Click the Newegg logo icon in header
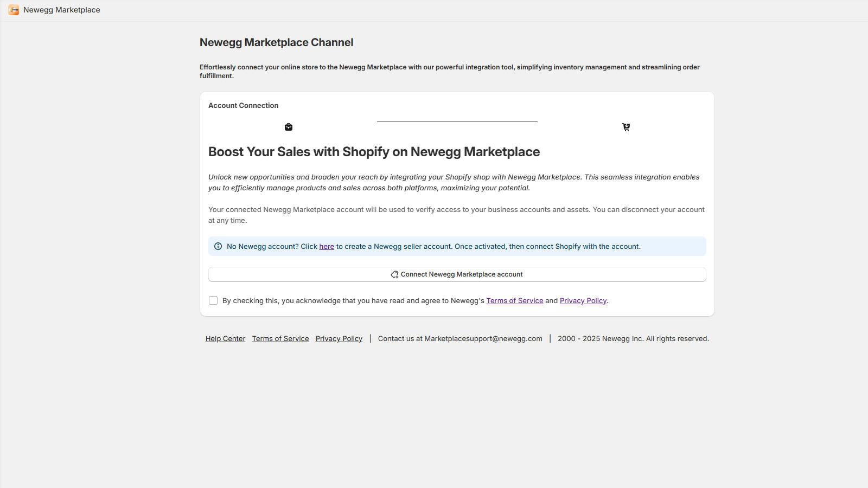 pos(14,10)
